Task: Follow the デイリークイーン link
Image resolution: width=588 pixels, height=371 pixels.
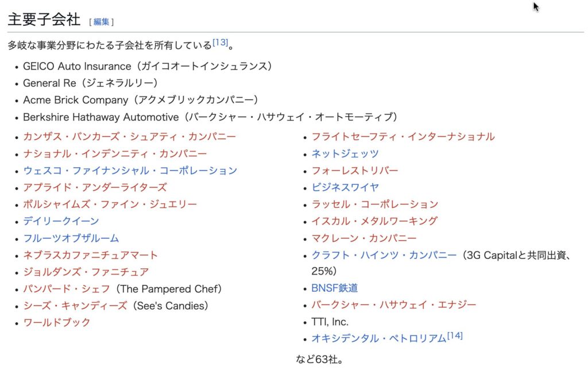Action: tap(61, 221)
